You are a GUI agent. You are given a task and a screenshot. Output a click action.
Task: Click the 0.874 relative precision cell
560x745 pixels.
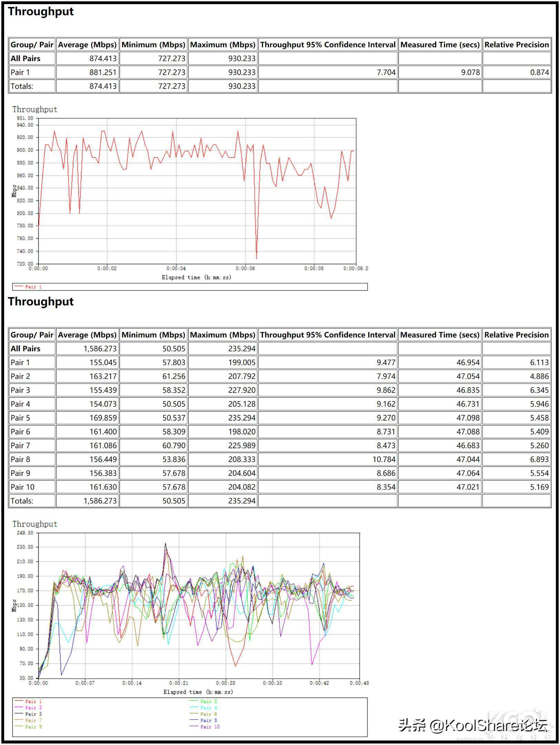(x=539, y=72)
